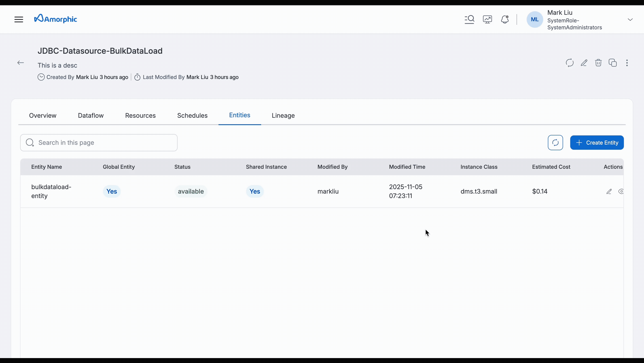Toggle the Global Entity Yes badge
Screen dimensions: 644x363
112,191
